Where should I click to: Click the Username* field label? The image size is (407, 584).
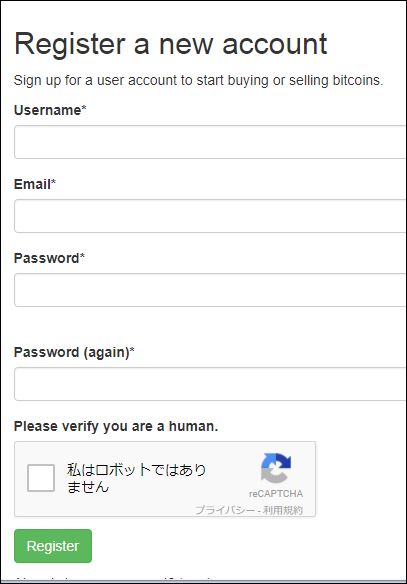click(x=50, y=110)
